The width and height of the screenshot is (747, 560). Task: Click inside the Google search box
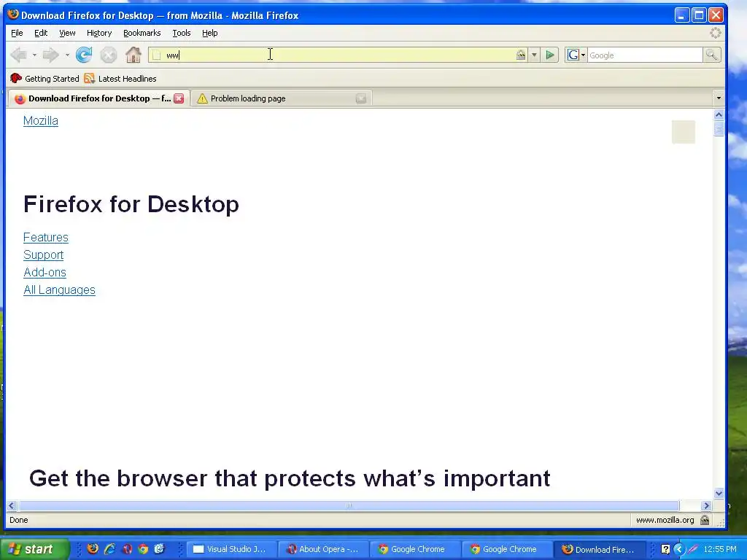(x=645, y=55)
